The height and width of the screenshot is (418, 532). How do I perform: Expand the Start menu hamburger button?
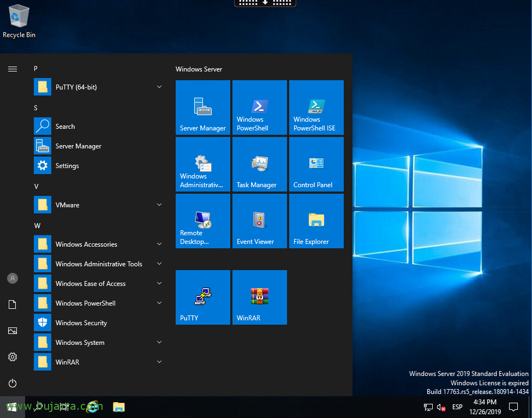click(x=13, y=69)
